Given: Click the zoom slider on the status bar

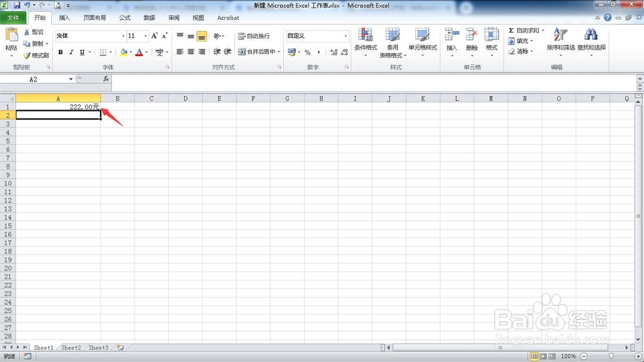Looking at the screenshot, I should click(611, 356).
